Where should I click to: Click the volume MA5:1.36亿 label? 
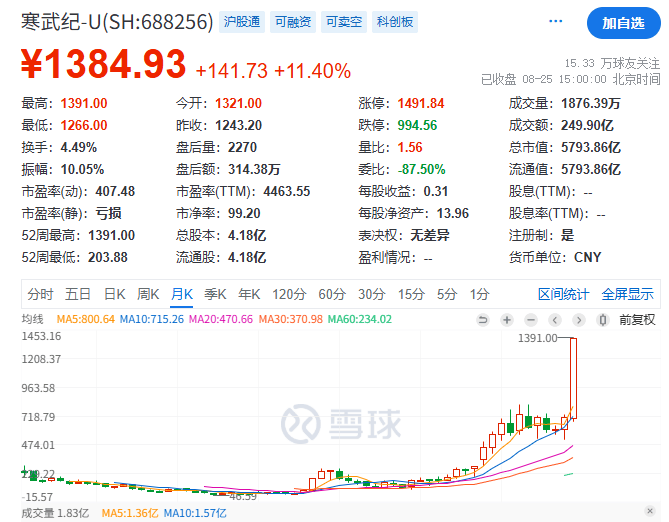point(130,513)
